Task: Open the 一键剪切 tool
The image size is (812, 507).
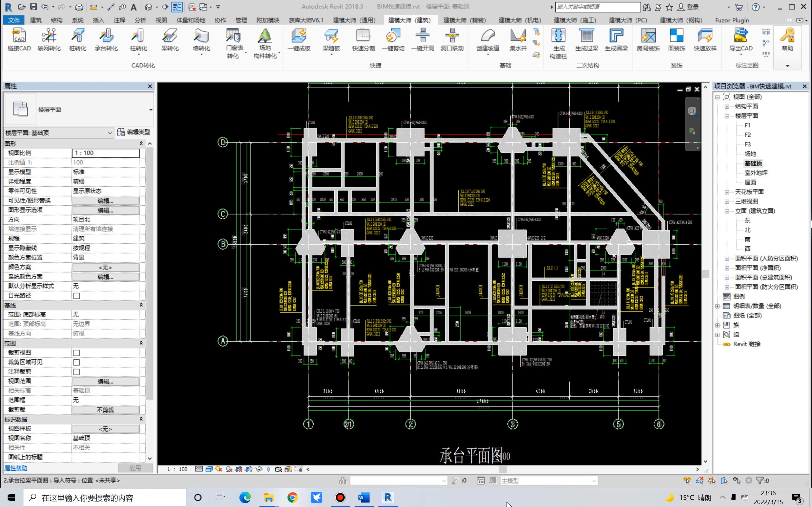Action: tap(393, 40)
